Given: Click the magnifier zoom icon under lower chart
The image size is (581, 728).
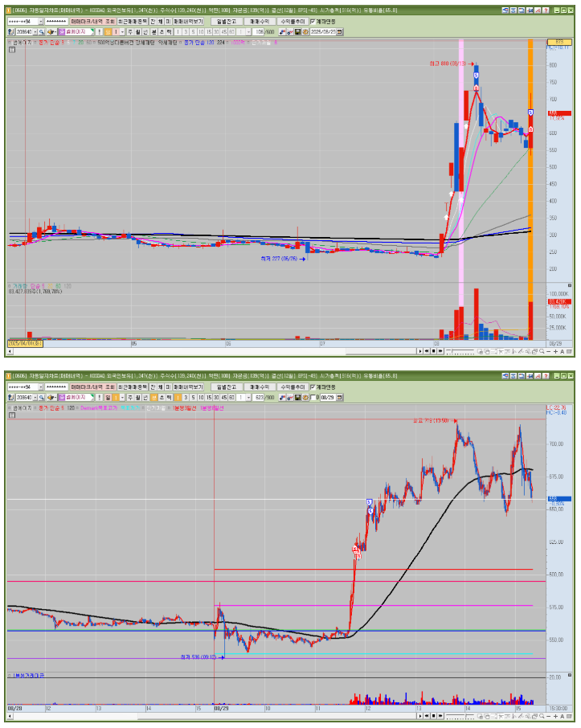Looking at the screenshot, I should (542, 717).
